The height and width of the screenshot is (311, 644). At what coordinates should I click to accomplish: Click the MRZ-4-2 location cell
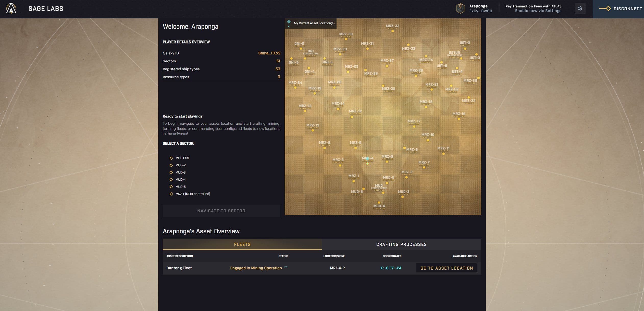pos(337,268)
